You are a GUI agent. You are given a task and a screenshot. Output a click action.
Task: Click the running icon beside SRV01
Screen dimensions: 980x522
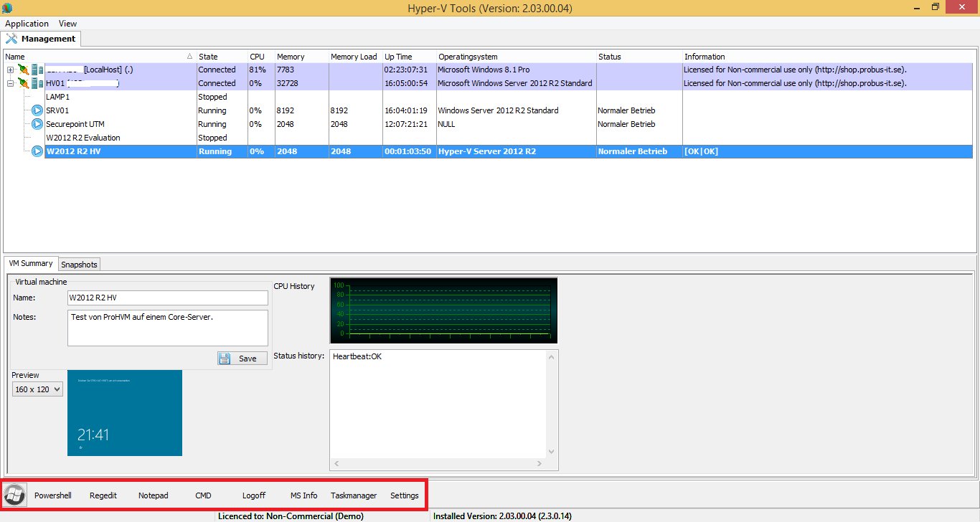37,110
